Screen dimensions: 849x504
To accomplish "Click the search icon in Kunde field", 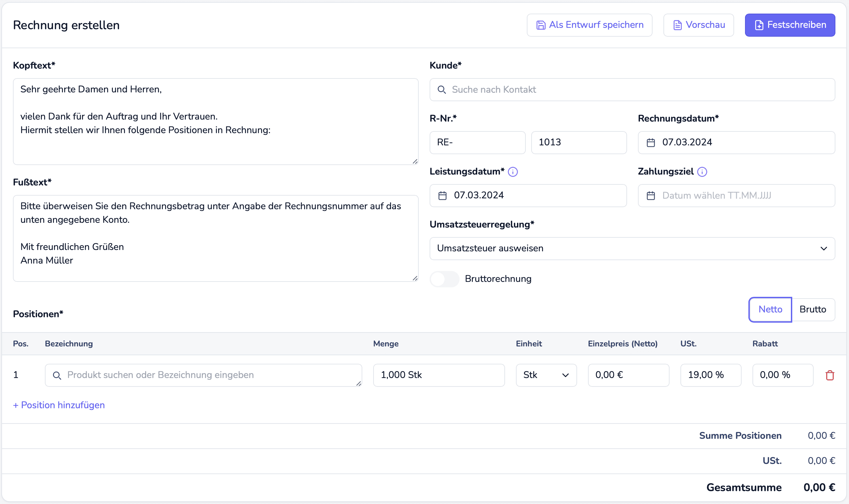I will [x=442, y=90].
